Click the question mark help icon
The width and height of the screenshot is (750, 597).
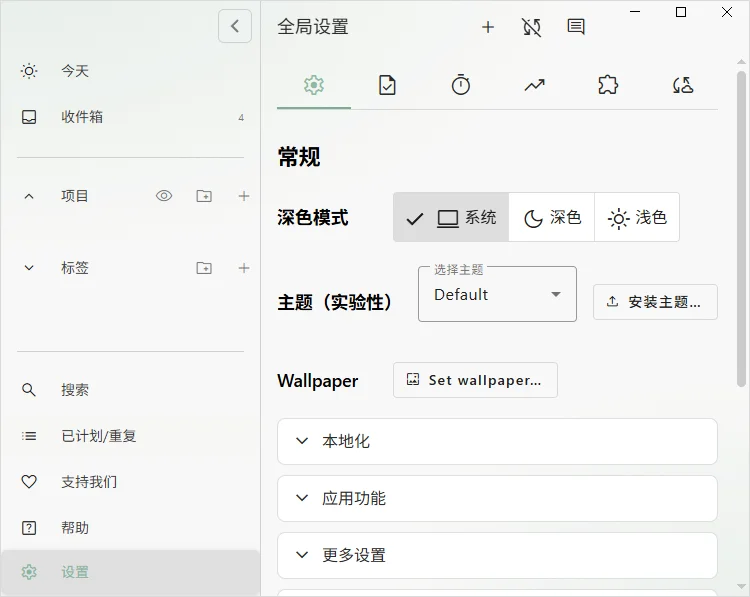pos(29,528)
